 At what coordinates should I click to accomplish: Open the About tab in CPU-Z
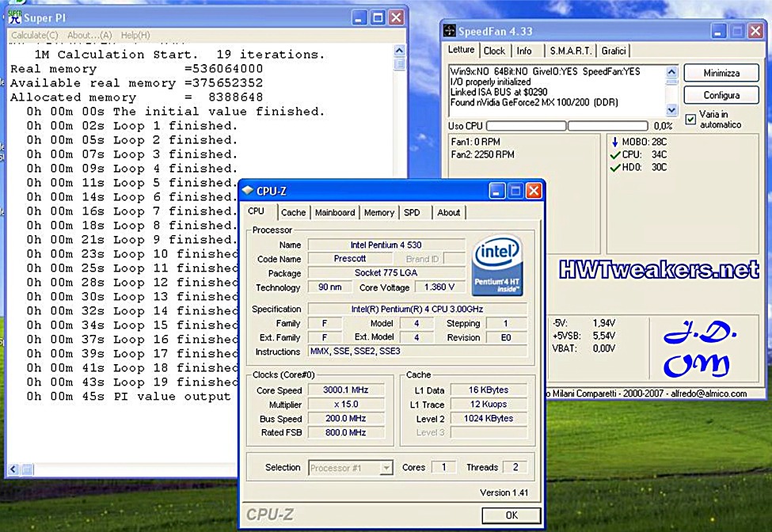[x=448, y=213]
